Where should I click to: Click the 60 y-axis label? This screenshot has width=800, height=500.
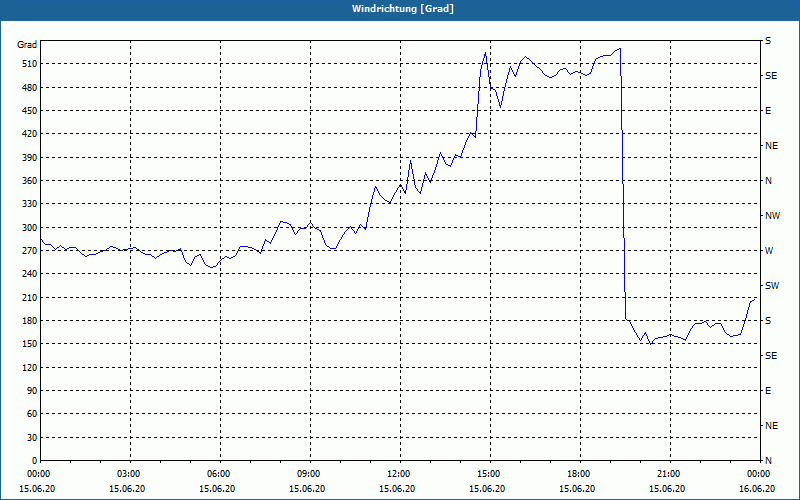tap(32, 414)
